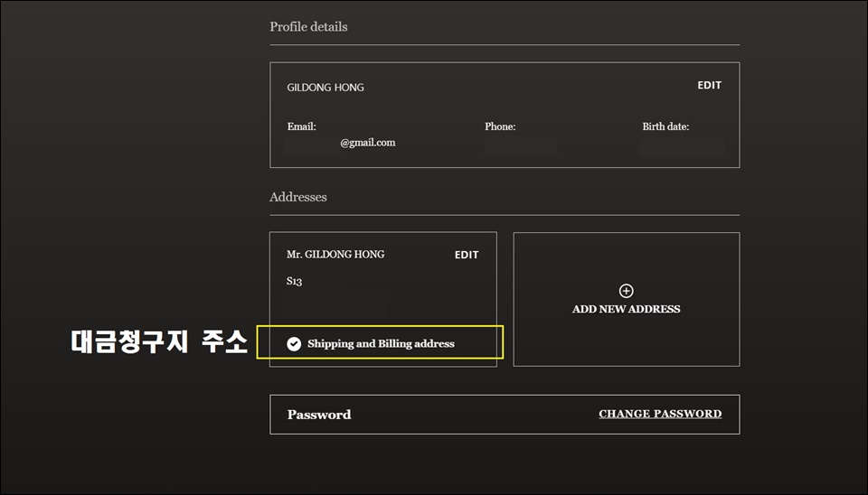Edit the Mr. GILDONG HONG address card
Image resolution: width=868 pixels, height=495 pixels.
pos(467,255)
